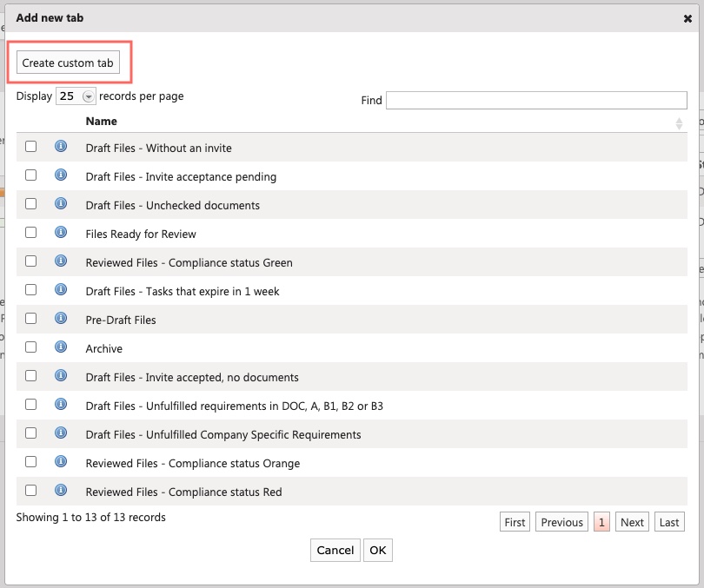Tick Compliance status Orange checkbox
The width and height of the screenshot is (704, 588).
pyautogui.click(x=31, y=462)
